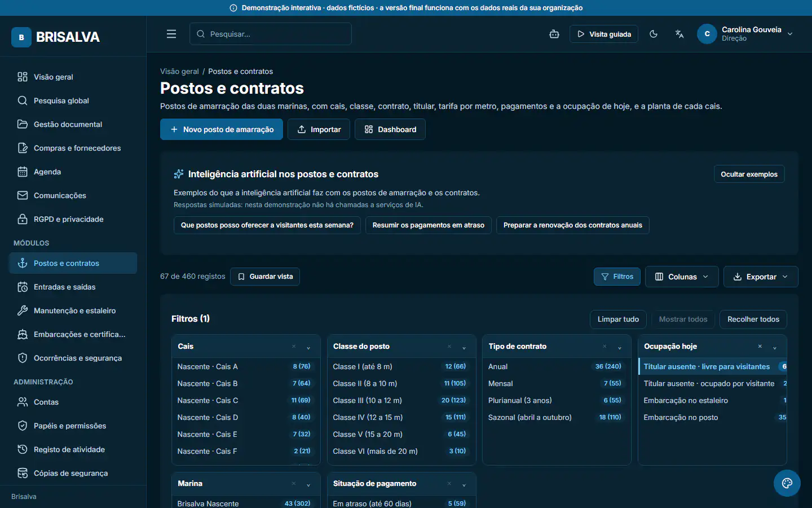Open Gestão documental
Screen dimensions: 812x508
(x=73, y=124)
